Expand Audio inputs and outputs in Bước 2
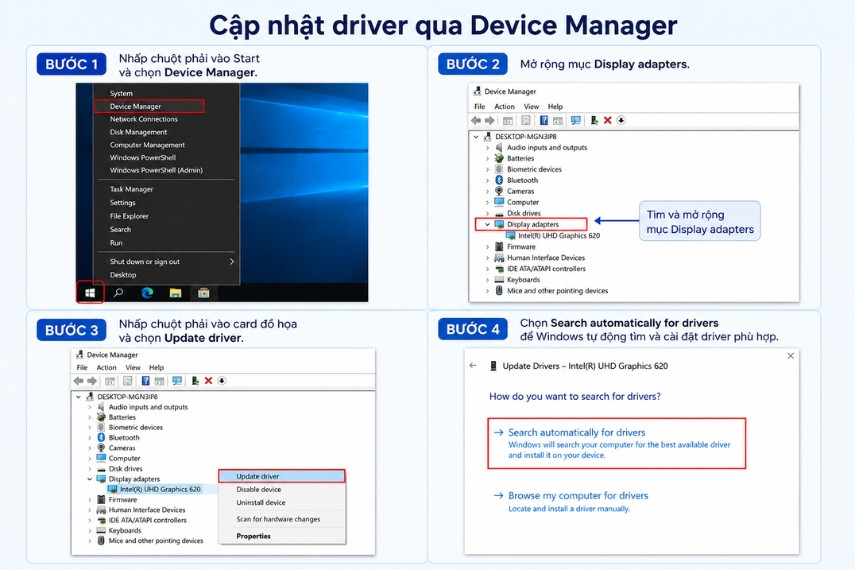Viewport: 855px width, 570px height. click(487, 148)
